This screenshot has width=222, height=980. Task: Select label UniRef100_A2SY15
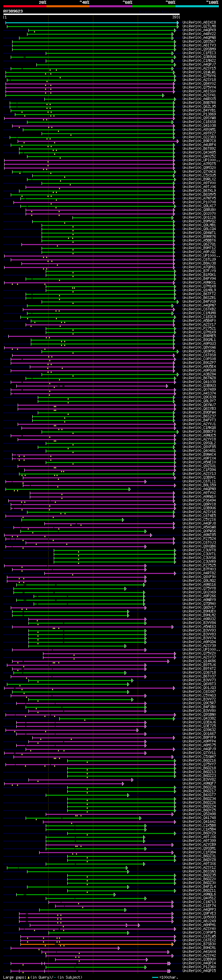click(199, 68)
